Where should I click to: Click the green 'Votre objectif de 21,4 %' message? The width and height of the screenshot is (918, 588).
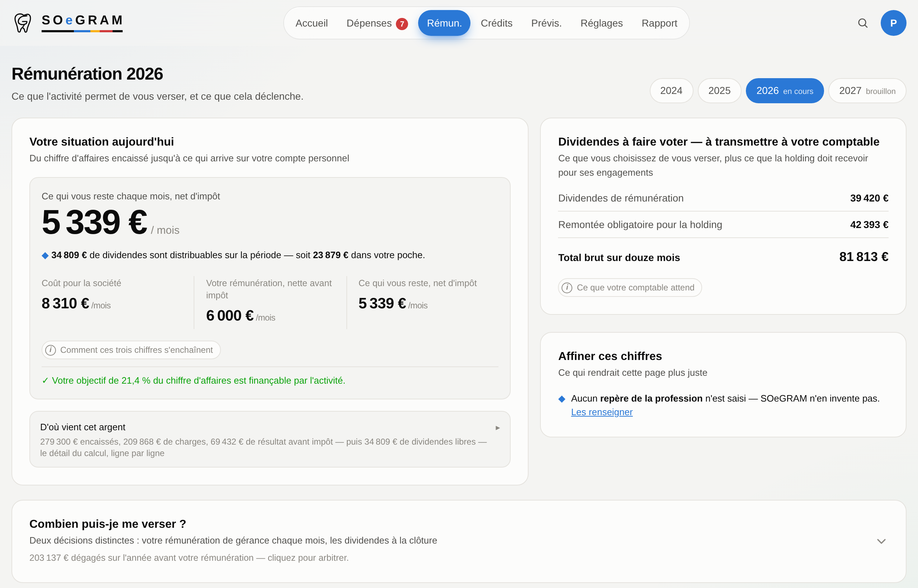[194, 381]
